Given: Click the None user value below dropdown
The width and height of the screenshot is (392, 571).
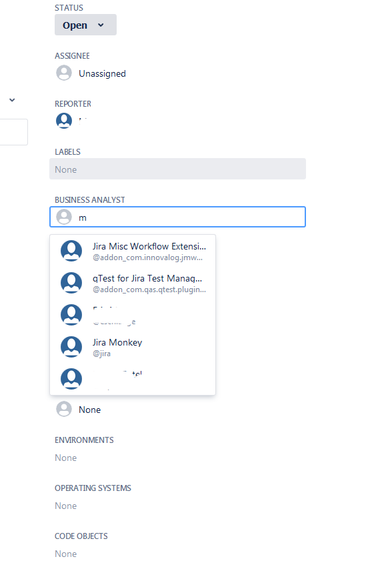Looking at the screenshot, I should [89, 410].
